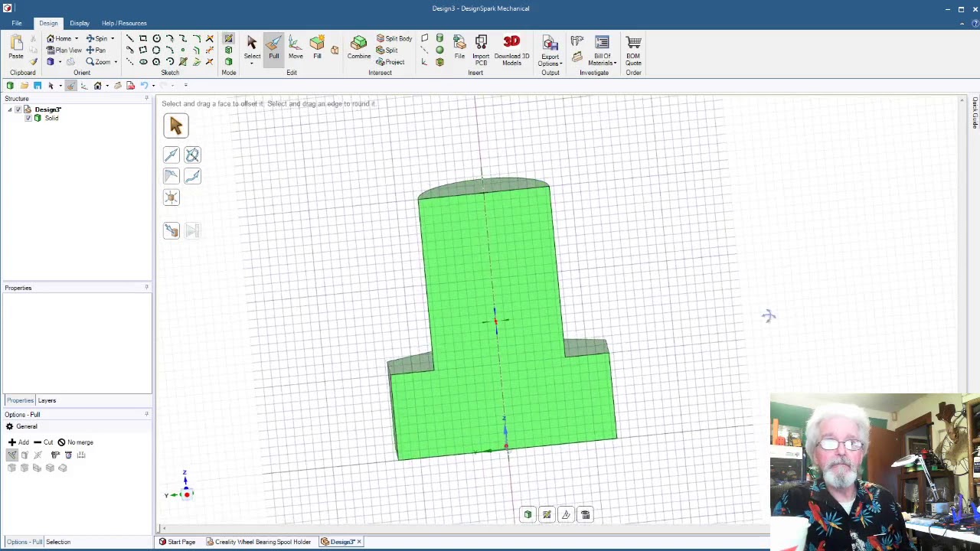Open Quick Guide side panel

coord(975,113)
